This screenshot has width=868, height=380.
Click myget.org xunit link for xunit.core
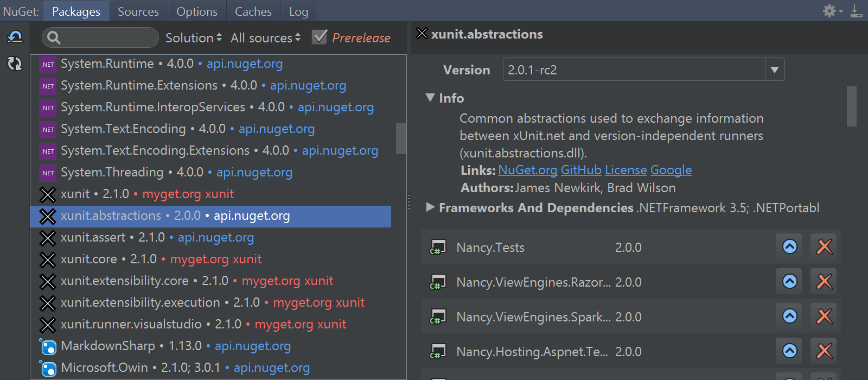(216, 259)
